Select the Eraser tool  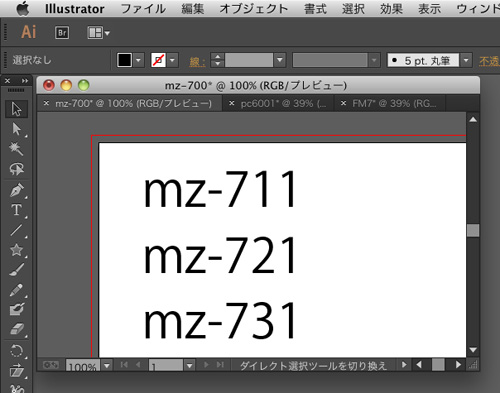(x=16, y=329)
